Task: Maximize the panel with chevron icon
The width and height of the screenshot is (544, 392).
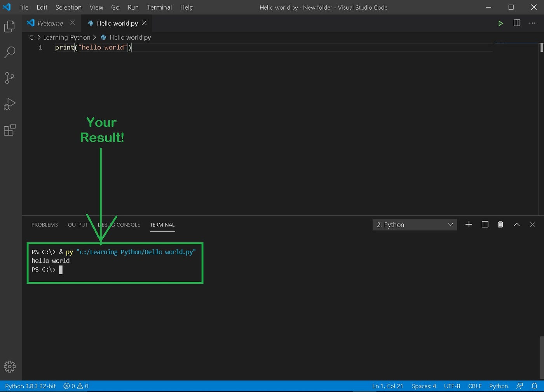Action: (516, 225)
